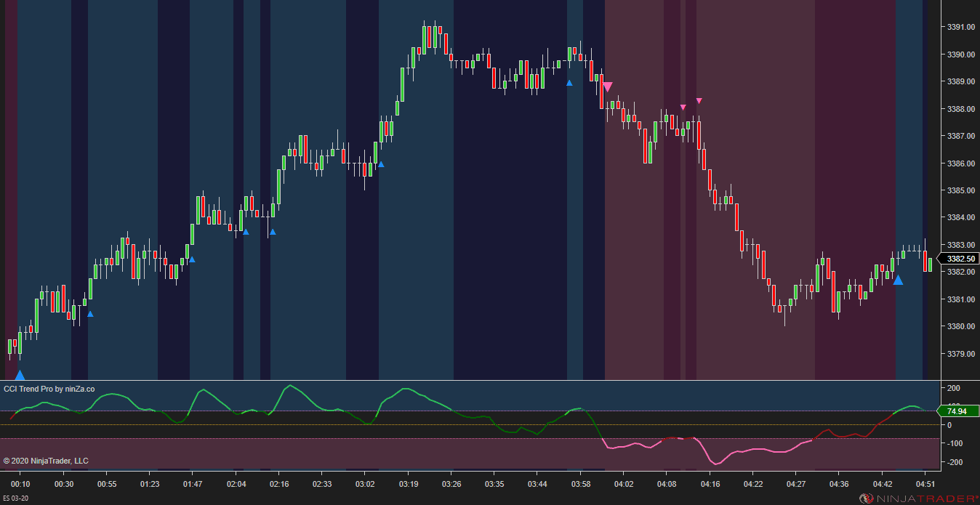
Task: Click the 04:42 time axis label
Action: tap(883, 484)
